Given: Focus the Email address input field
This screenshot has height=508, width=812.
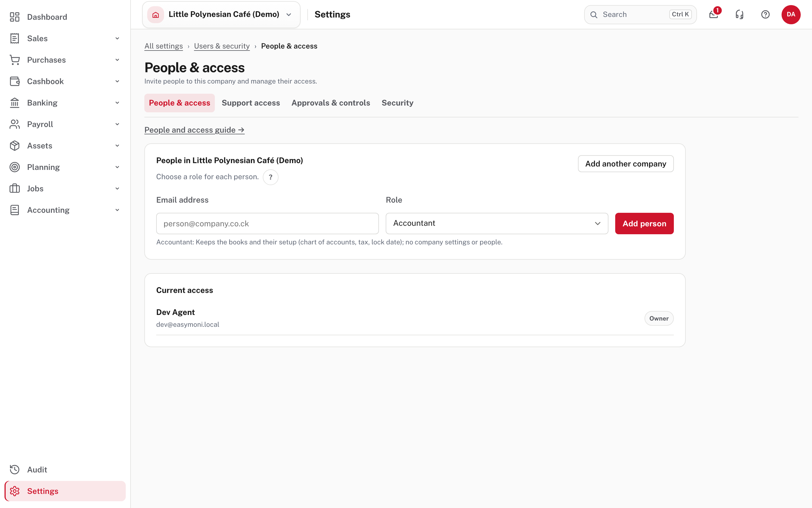Looking at the screenshot, I should (267, 224).
